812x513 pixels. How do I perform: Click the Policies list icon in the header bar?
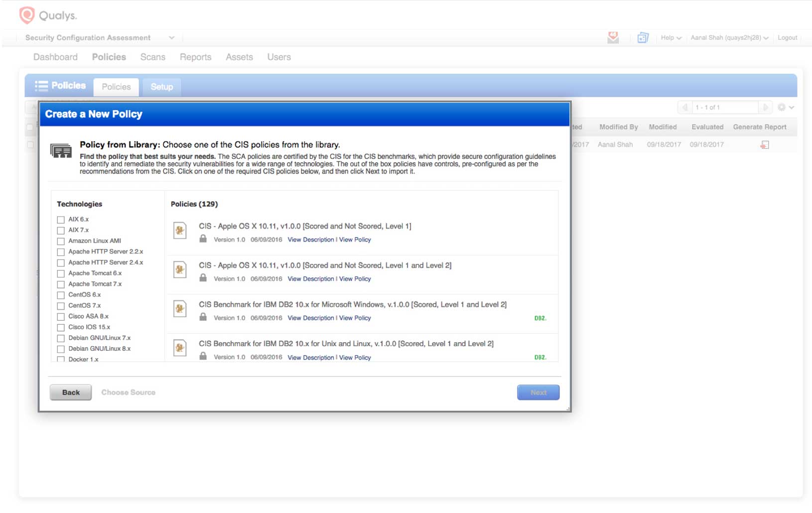(41, 85)
